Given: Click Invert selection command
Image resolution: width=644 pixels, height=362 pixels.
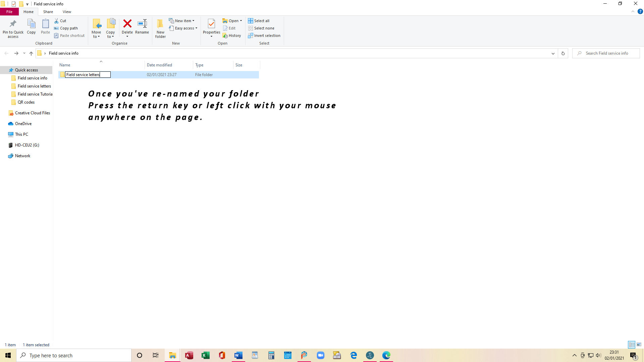Looking at the screenshot, I should (x=264, y=36).
